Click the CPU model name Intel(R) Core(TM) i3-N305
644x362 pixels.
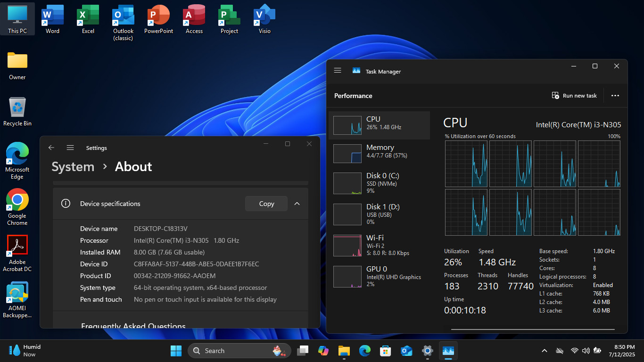[x=578, y=125]
